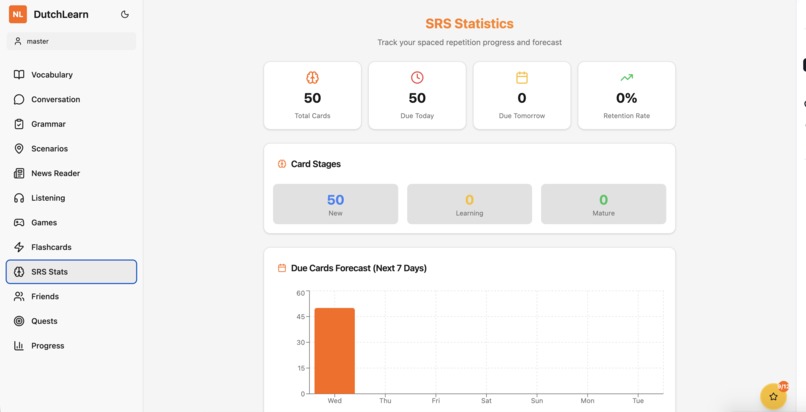Open Flashcards from the sidebar
Screen dimensions: 806x412
click(x=71, y=247)
